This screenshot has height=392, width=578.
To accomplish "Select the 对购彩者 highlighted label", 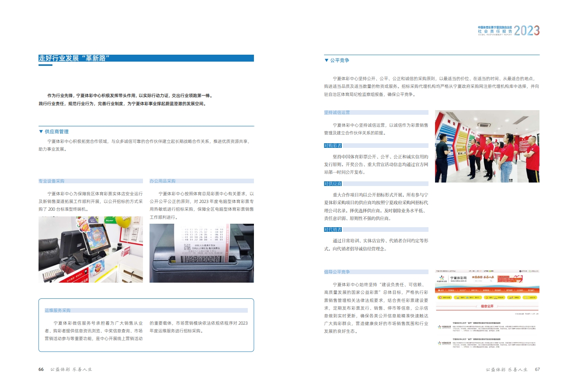I will 333,146.
